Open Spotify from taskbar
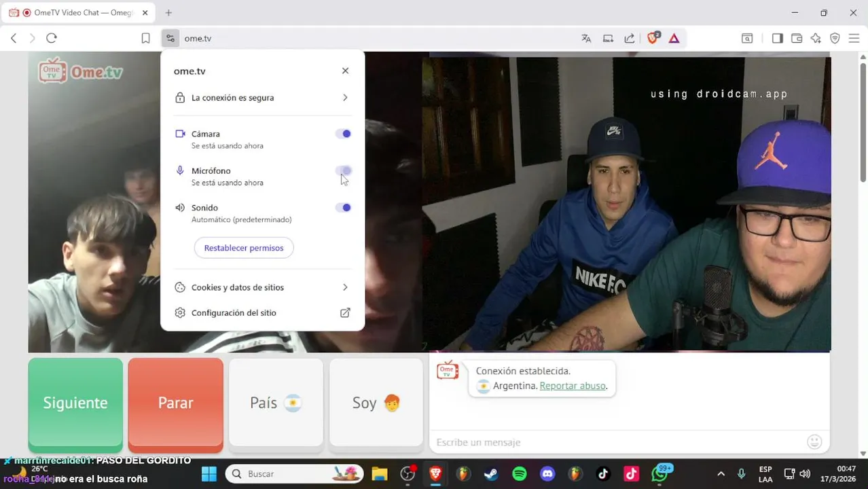This screenshot has height=489, width=868. [519, 474]
